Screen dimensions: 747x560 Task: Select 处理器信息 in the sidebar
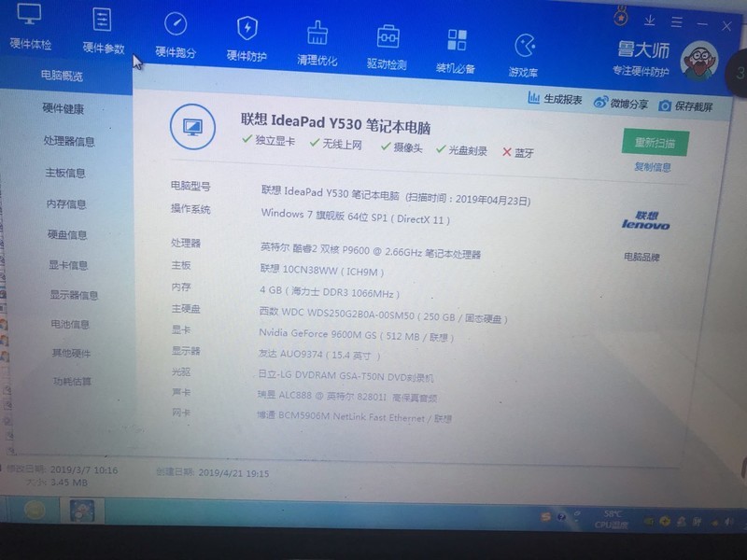(x=69, y=141)
